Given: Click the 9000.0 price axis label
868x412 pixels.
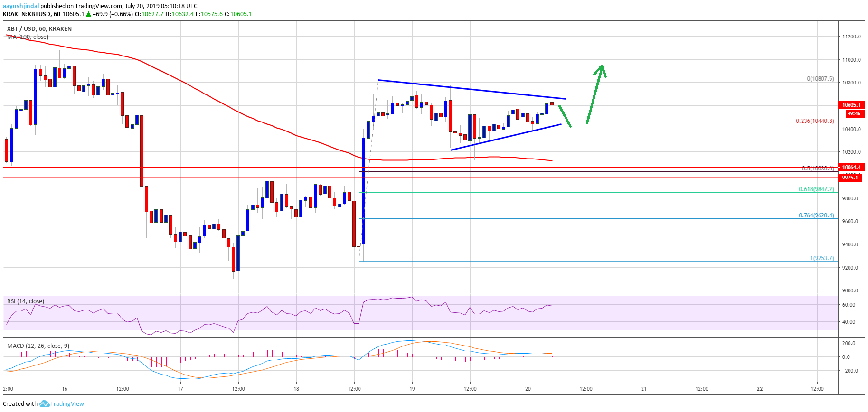Looking at the screenshot, I should click(851, 290).
